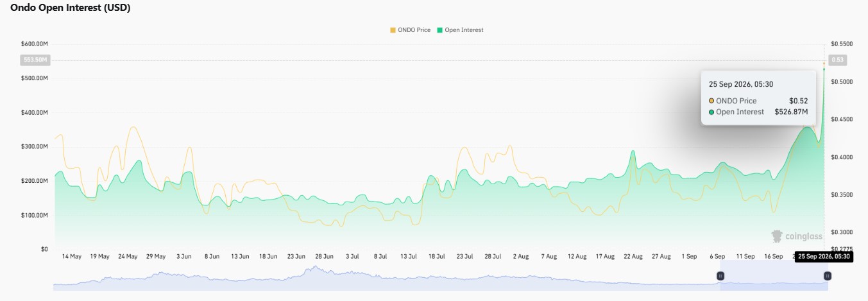The image size is (868, 301).
Task: Click the 17 Aug date label
Action: 605,256
